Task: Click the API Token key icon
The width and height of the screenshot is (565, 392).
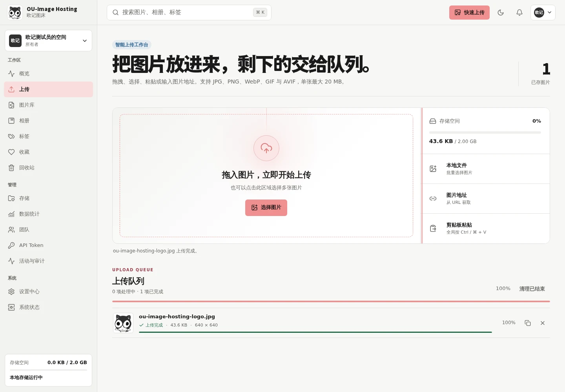Action: pyautogui.click(x=11, y=245)
